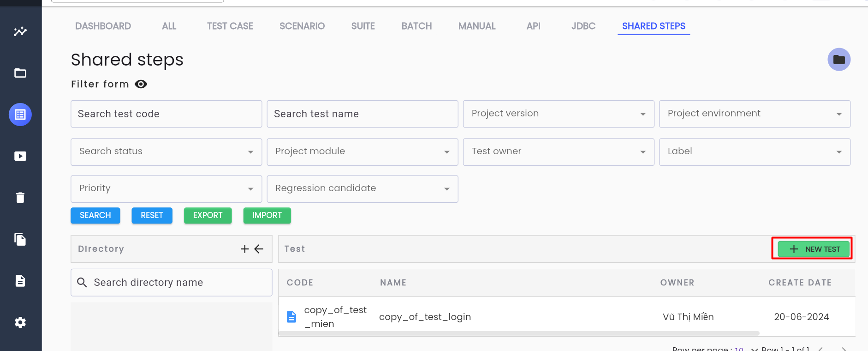Switch to the TEST CASE tab
Image resolution: width=868 pixels, height=351 pixels.
pyautogui.click(x=230, y=26)
